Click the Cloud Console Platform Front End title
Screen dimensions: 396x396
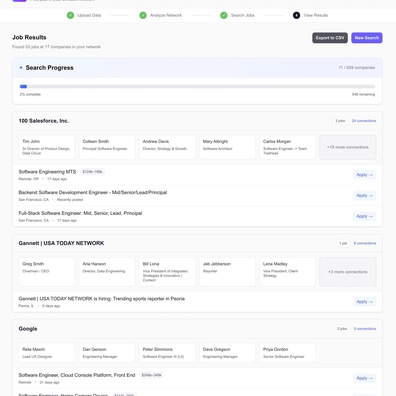77,375
